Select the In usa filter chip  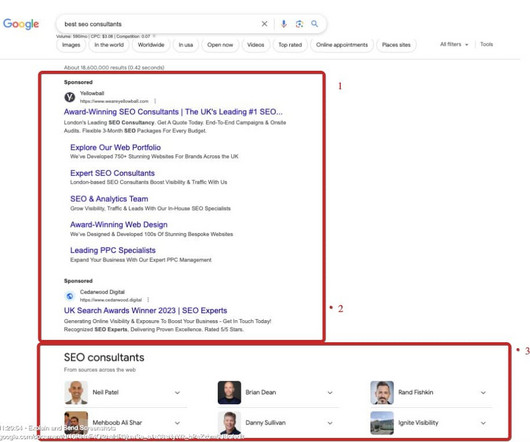click(x=186, y=45)
